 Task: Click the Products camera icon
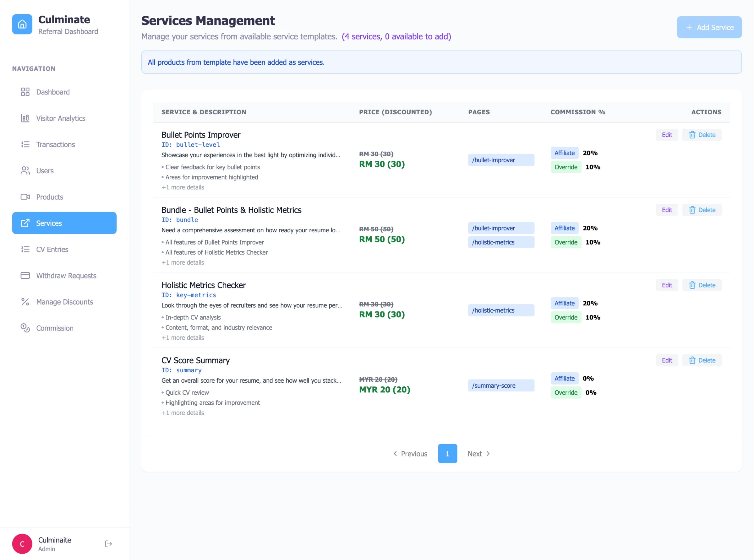click(25, 197)
